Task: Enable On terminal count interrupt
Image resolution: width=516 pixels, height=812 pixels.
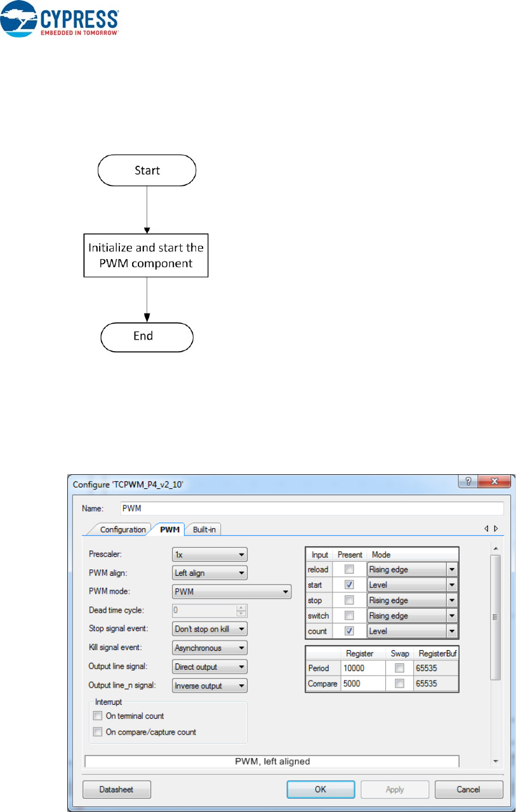Action: (98, 716)
